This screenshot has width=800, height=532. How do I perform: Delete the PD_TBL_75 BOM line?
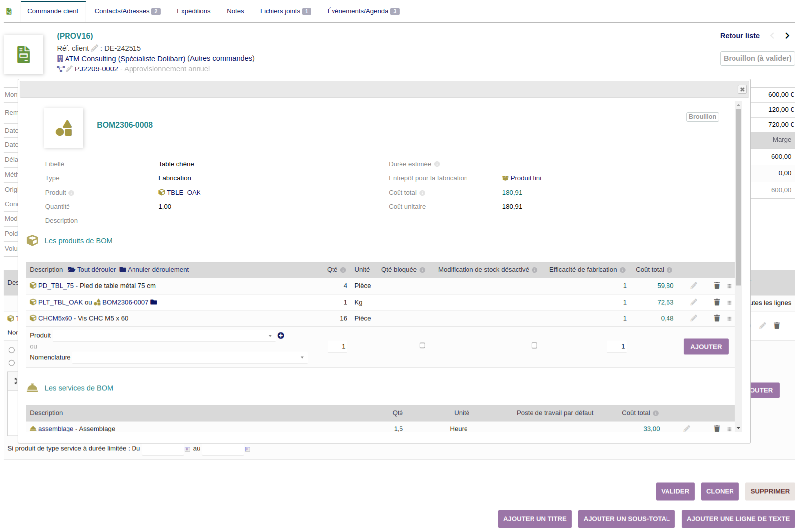pyautogui.click(x=717, y=286)
